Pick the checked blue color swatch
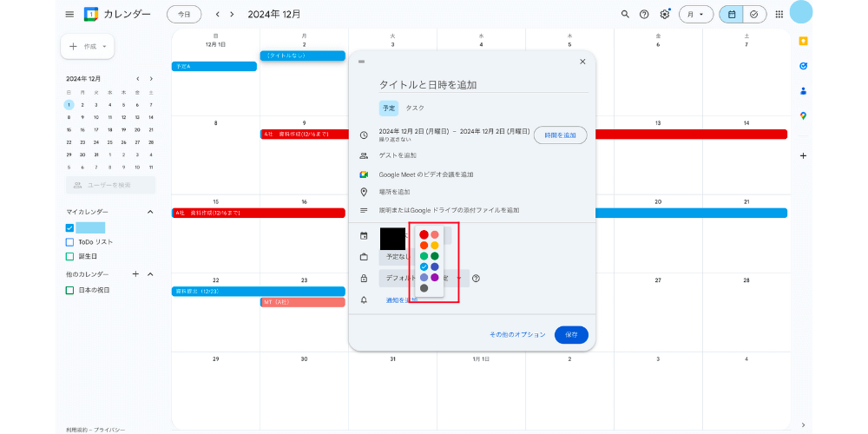Viewport: 868px width, 434px height. (x=424, y=266)
